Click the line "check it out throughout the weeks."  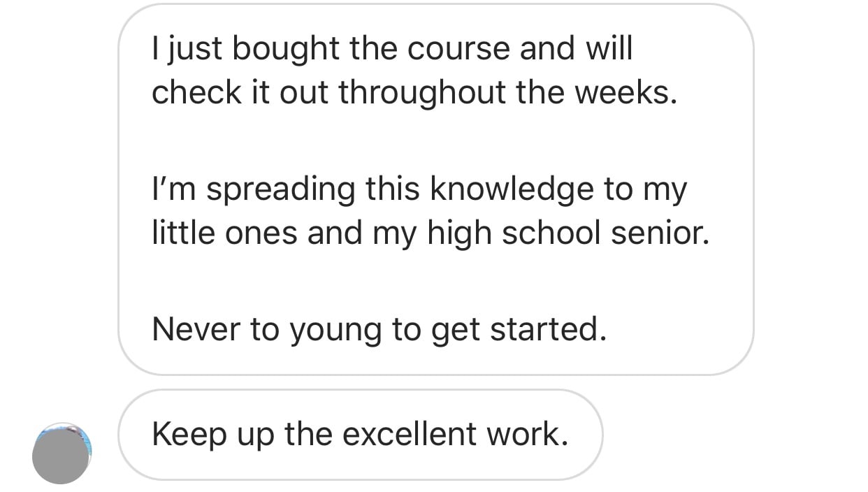click(x=414, y=92)
